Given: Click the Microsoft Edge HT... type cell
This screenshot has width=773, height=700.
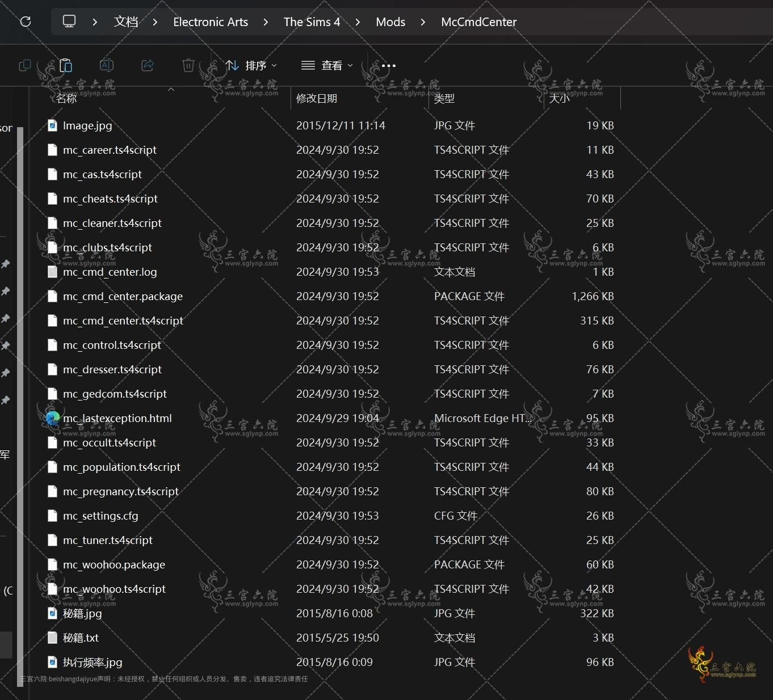Looking at the screenshot, I should pyautogui.click(x=484, y=418).
